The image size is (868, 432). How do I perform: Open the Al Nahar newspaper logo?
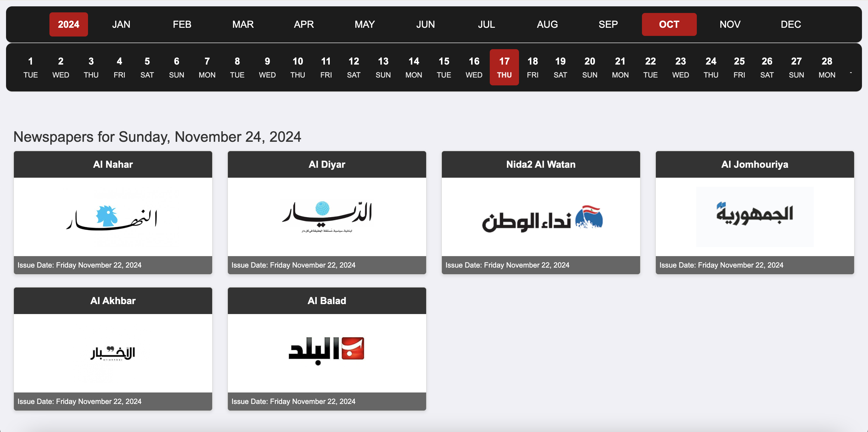(x=112, y=217)
